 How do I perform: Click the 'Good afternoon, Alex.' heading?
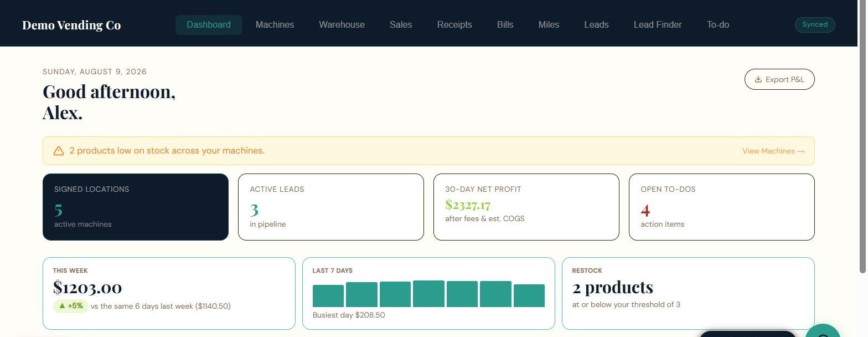109,102
